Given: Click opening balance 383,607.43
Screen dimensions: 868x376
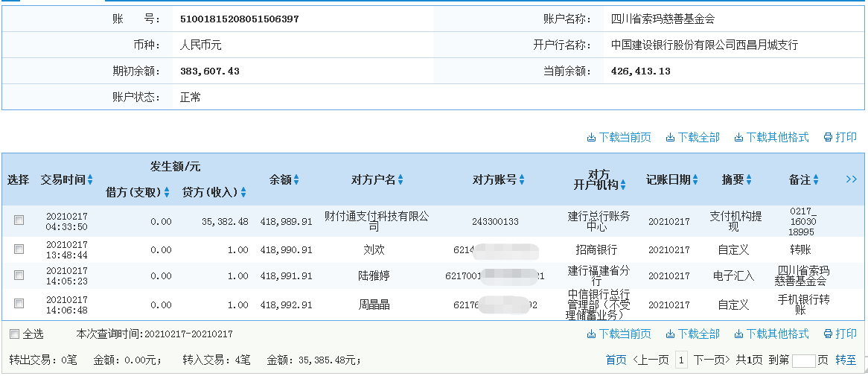Looking at the screenshot, I should click(210, 71).
